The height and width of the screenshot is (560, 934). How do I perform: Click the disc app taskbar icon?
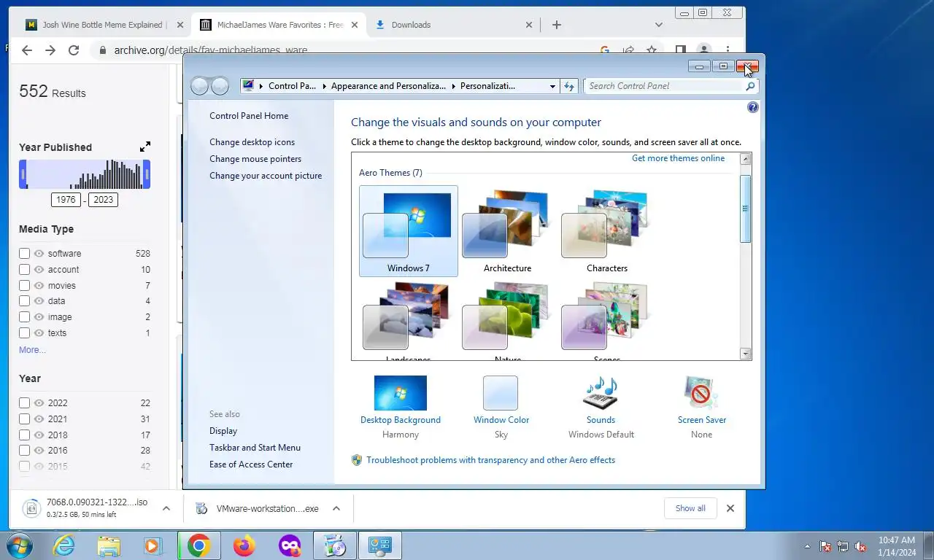click(334, 545)
